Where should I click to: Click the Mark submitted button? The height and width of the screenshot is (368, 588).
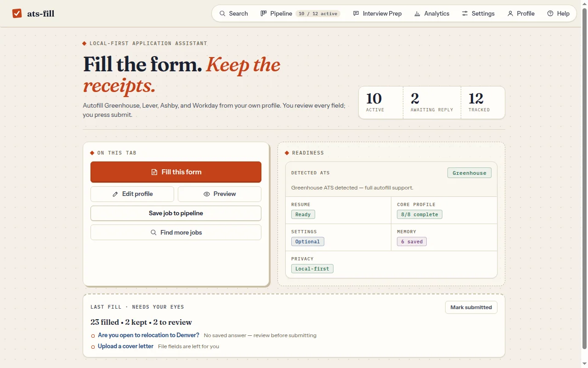(471, 307)
